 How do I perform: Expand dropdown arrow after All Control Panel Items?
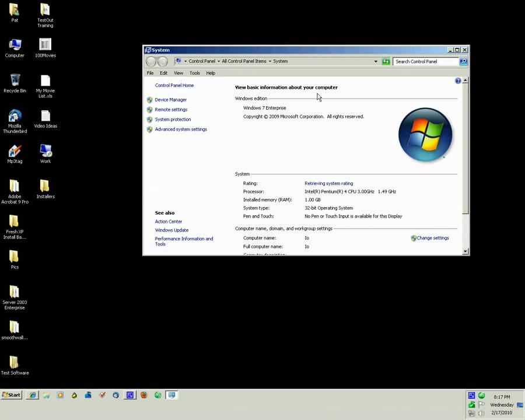(x=270, y=61)
